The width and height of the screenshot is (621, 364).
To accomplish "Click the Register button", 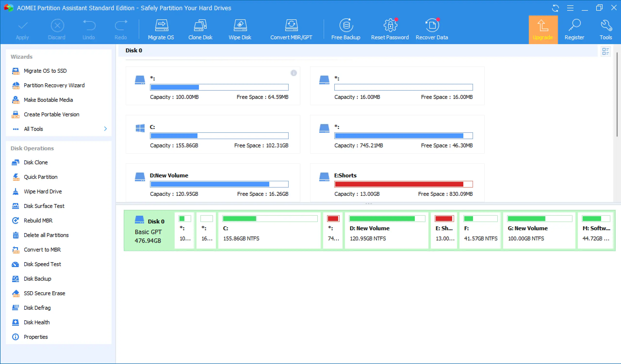I will pyautogui.click(x=574, y=30).
